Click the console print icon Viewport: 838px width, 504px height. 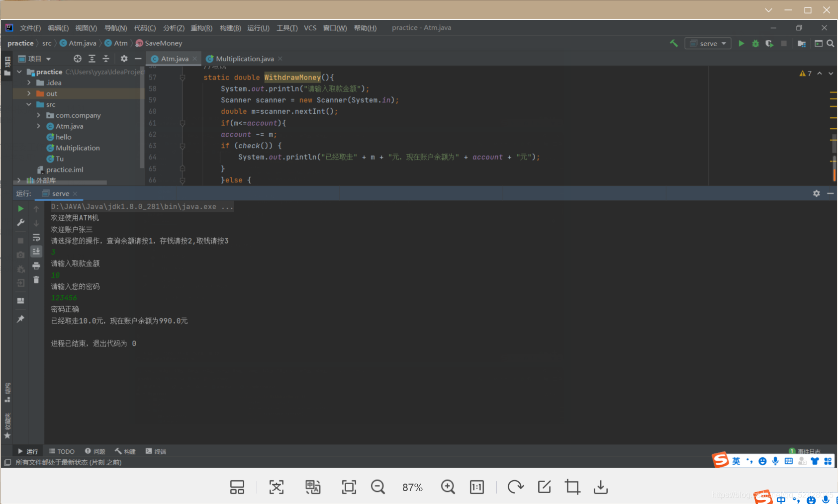[36, 266]
